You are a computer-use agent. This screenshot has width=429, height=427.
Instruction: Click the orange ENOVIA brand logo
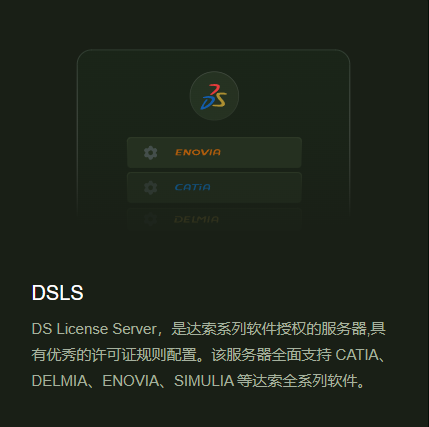(x=198, y=152)
